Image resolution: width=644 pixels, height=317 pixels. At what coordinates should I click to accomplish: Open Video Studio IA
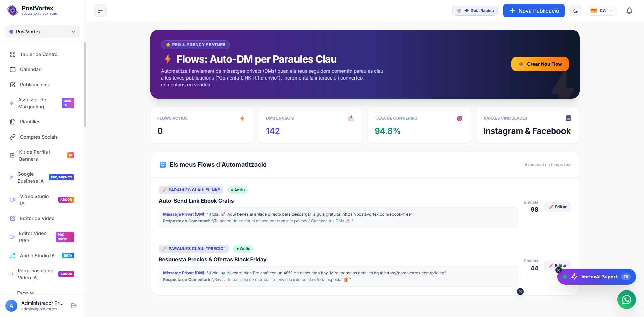pyautogui.click(x=43, y=200)
